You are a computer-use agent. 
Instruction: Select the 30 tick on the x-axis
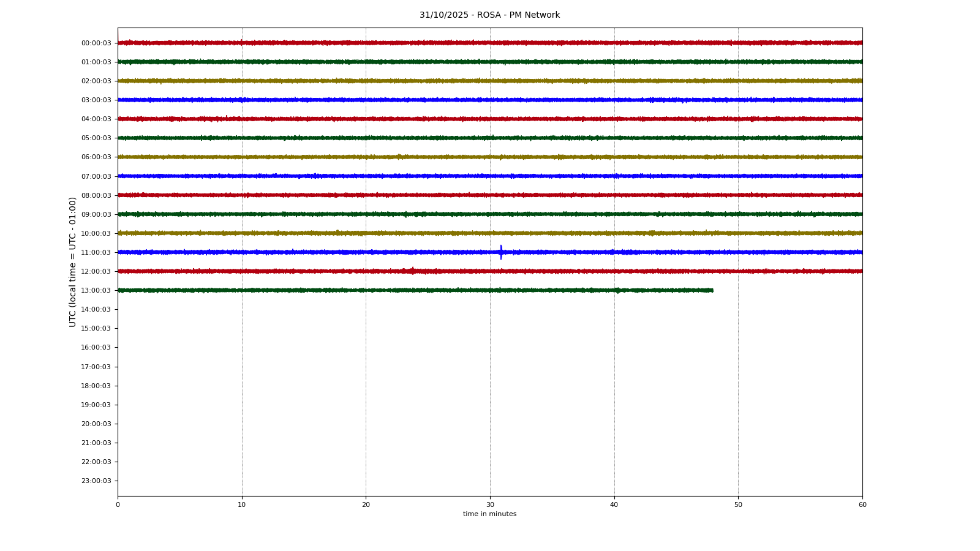tap(490, 505)
